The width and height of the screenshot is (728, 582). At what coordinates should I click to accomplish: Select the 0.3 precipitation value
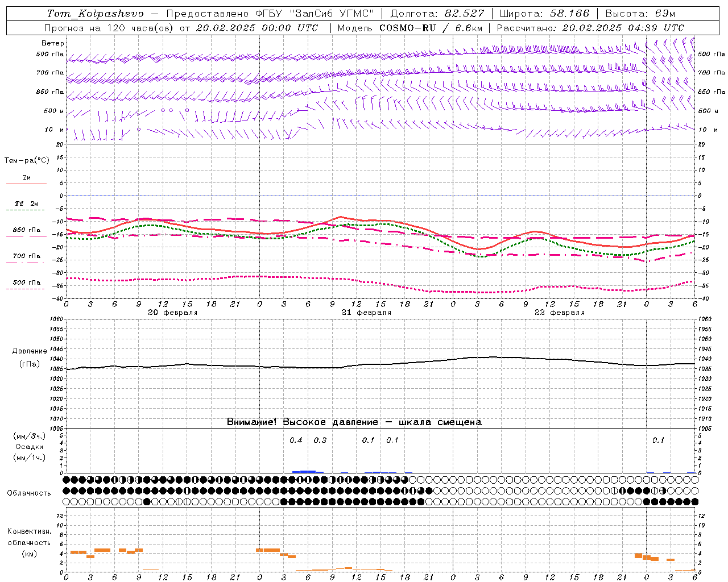[320, 440]
